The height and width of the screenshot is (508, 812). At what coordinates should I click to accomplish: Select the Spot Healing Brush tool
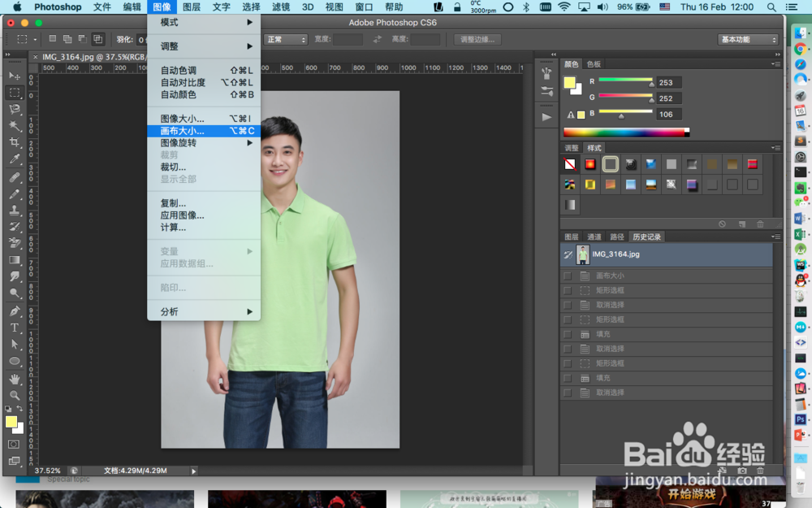click(x=15, y=178)
